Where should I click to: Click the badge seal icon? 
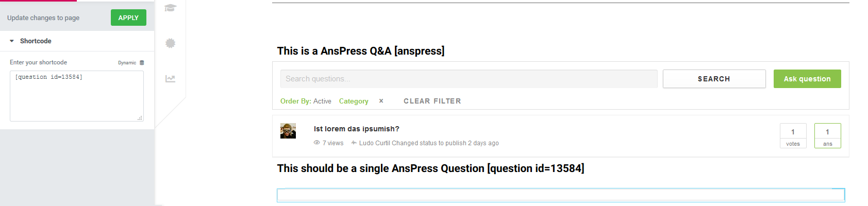tap(171, 43)
